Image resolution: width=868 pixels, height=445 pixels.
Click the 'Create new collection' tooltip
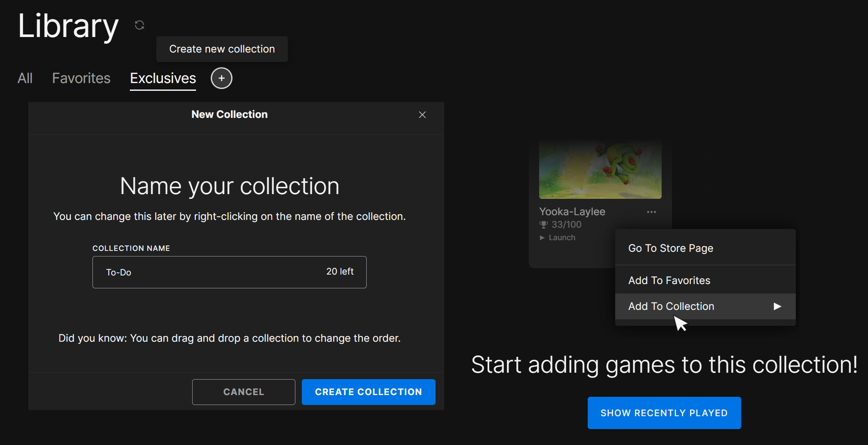click(222, 49)
